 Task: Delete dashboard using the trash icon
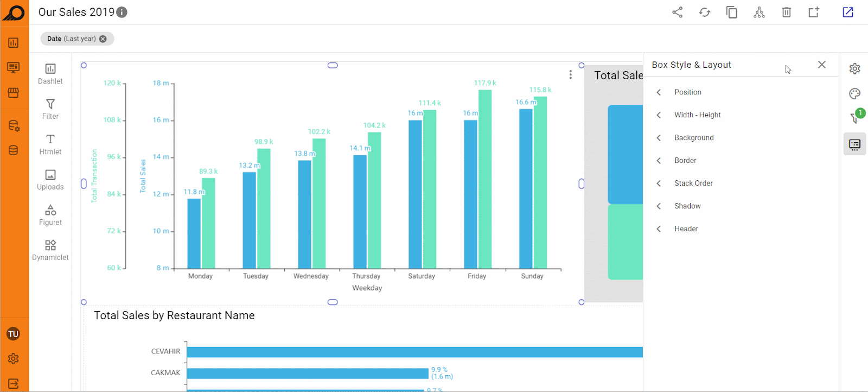click(x=786, y=12)
